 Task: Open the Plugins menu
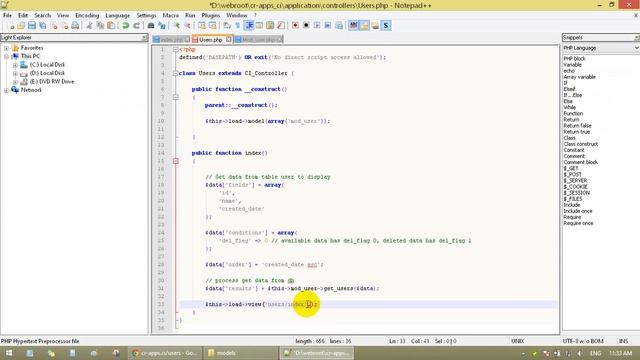pyautogui.click(x=211, y=16)
